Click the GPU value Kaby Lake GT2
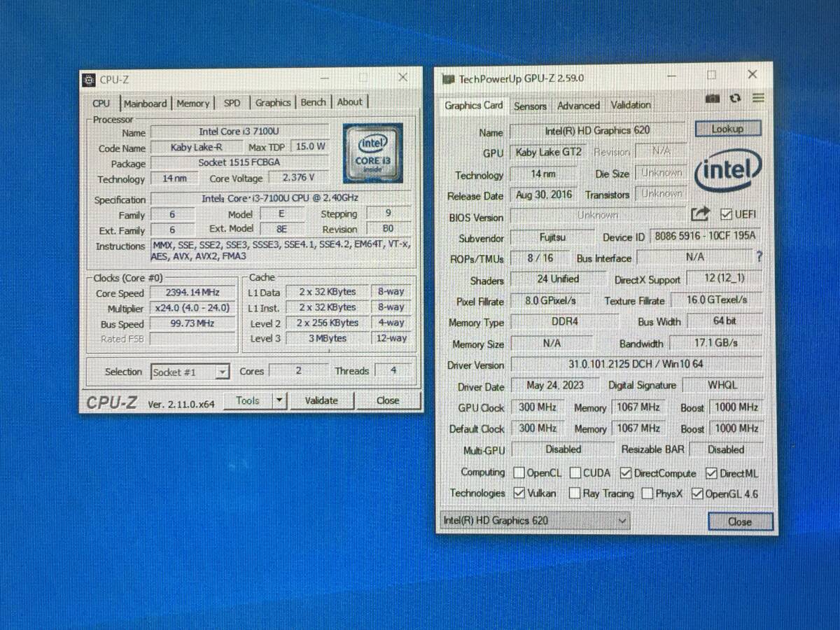Screen dimensions: 840x630 549,153
